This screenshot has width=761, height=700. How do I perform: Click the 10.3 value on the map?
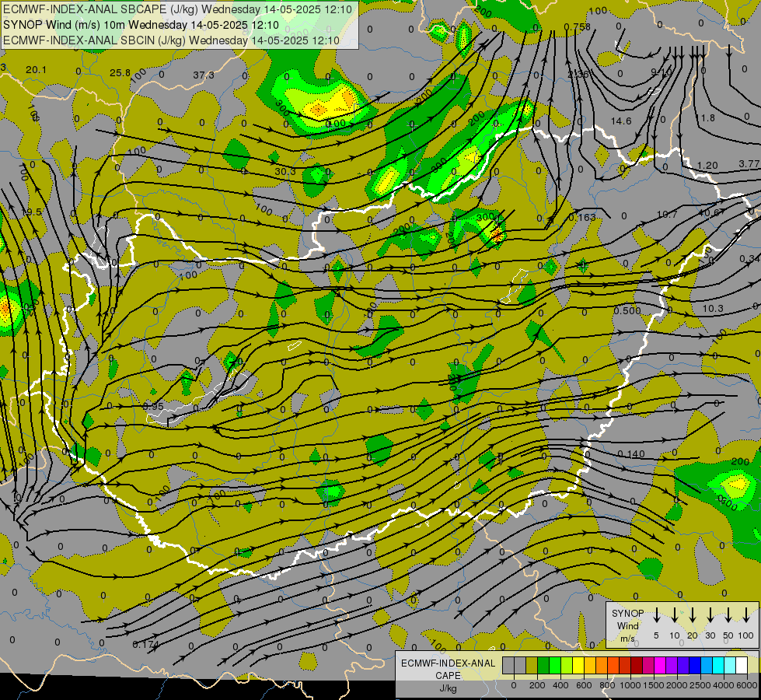tap(713, 309)
